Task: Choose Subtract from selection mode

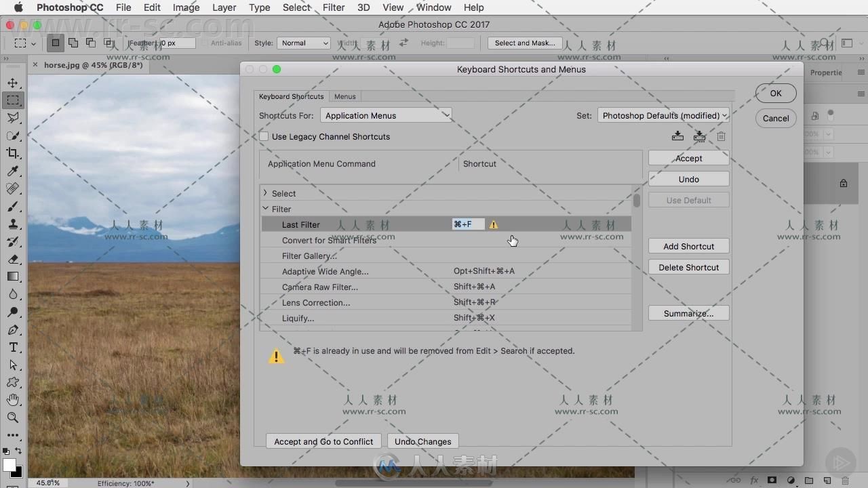Action: (x=91, y=43)
